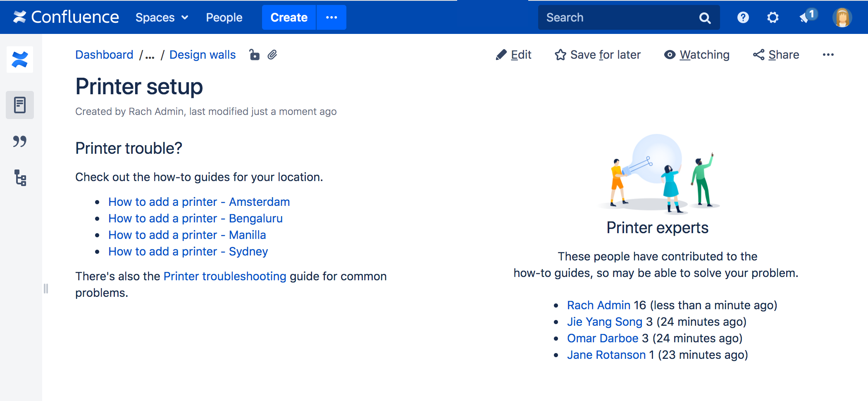This screenshot has height=401, width=868.
Task: Open the People menu item
Action: tap(224, 17)
